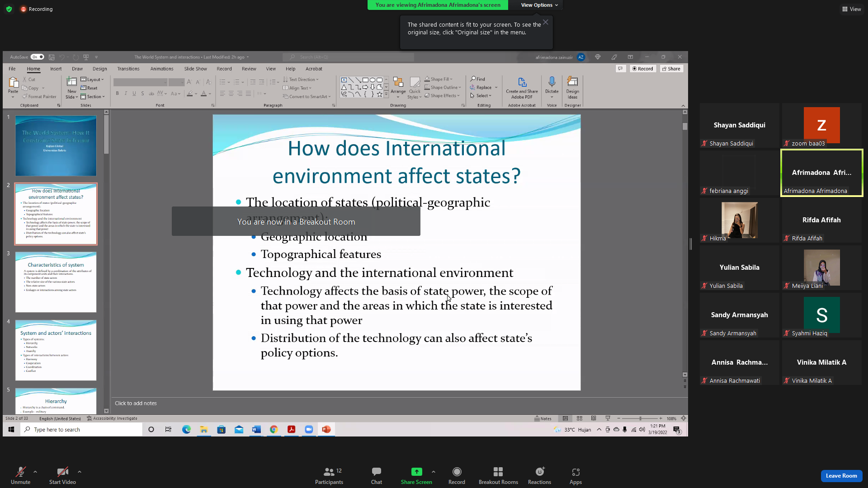868x488 pixels.
Task: Expand audio options arrow next to Unmute
Action: [x=35, y=472]
